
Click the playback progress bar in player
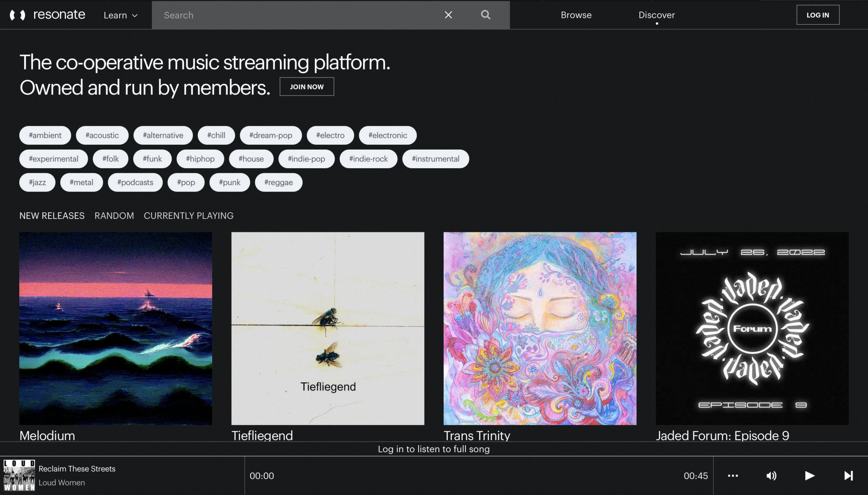(479, 476)
